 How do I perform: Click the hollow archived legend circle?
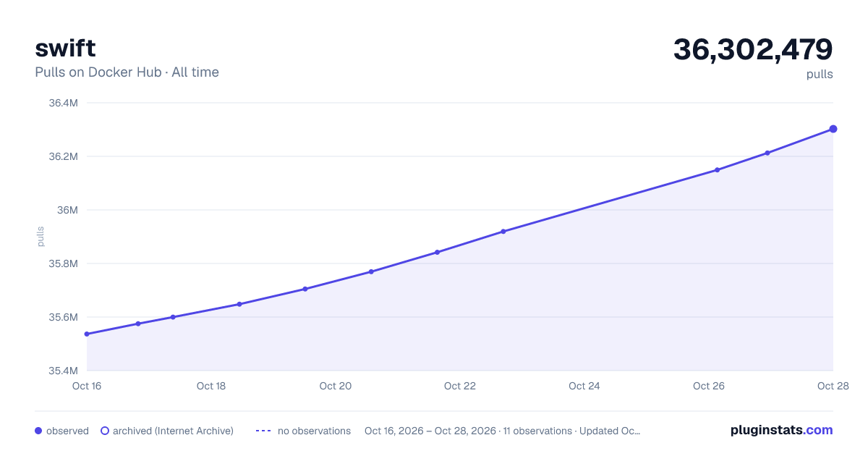[x=105, y=431]
